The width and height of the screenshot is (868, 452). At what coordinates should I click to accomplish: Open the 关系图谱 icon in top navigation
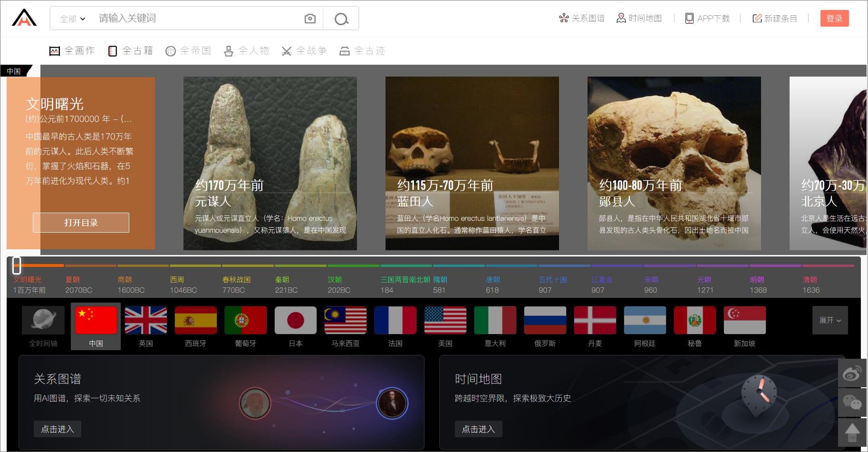pos(564,18)
